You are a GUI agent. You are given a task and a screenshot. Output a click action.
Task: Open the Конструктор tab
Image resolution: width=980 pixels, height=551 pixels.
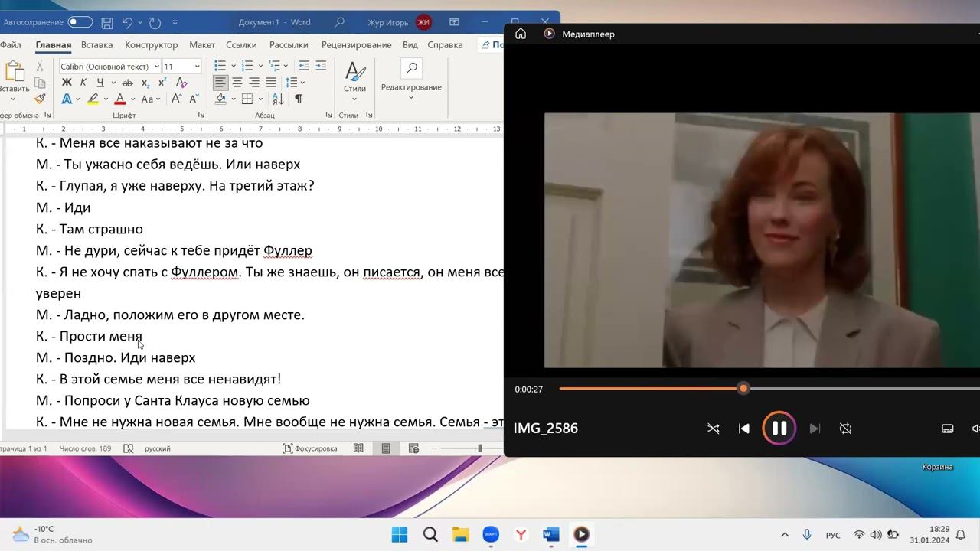tap(151, 45)
